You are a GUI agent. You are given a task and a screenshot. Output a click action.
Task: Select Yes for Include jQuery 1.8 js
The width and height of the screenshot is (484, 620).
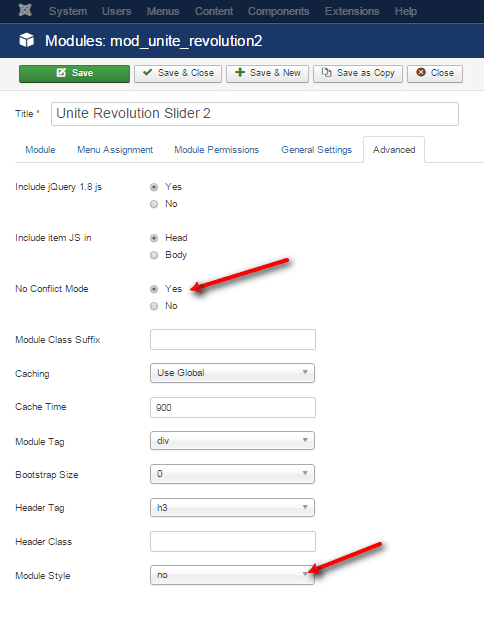pyautogui.click(x=154, y=187)
